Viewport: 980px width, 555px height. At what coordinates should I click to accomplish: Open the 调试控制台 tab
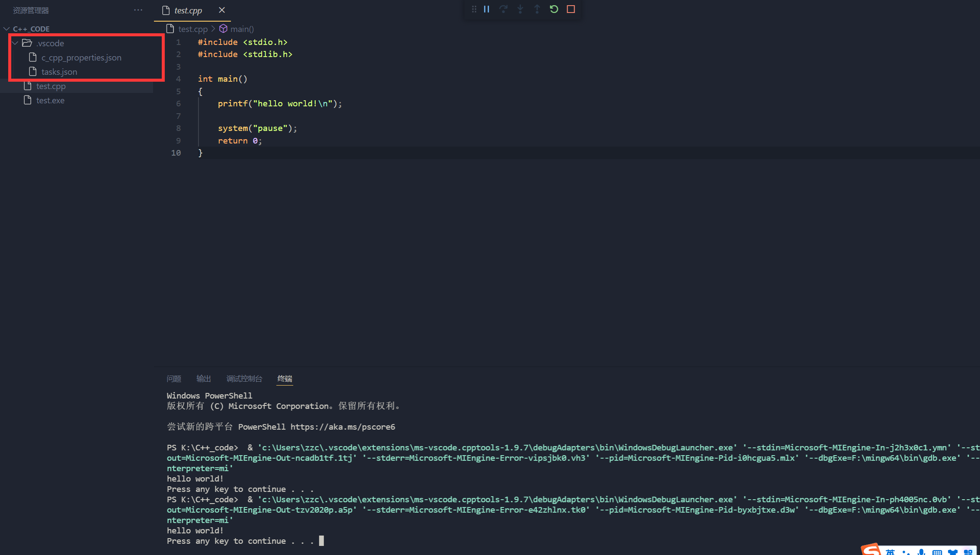[x=244, y=379]
